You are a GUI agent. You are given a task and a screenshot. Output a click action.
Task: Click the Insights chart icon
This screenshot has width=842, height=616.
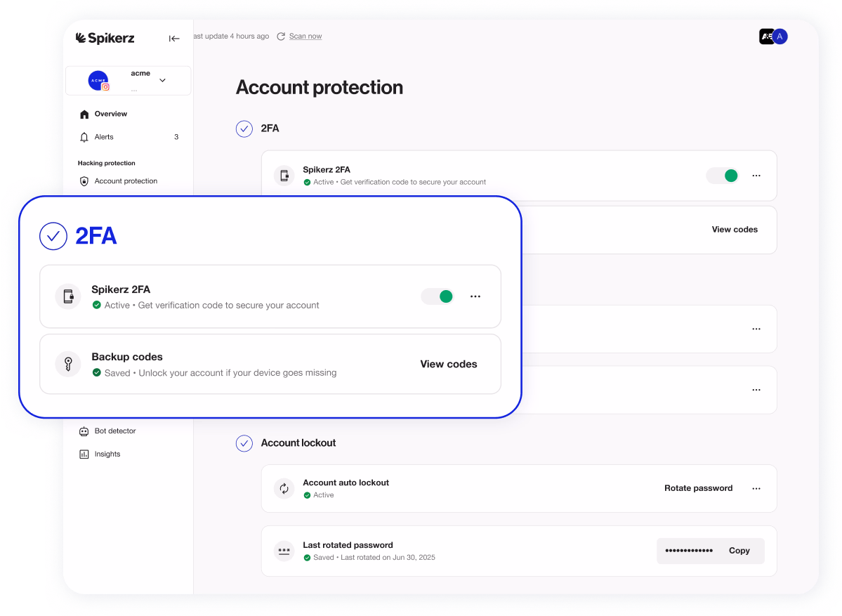(84, 454)
